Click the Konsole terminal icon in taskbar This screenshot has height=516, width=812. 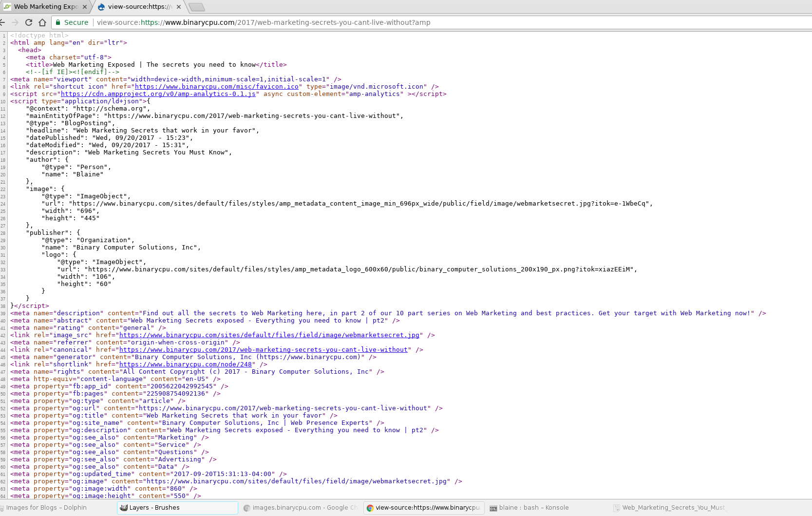[493, 508]
